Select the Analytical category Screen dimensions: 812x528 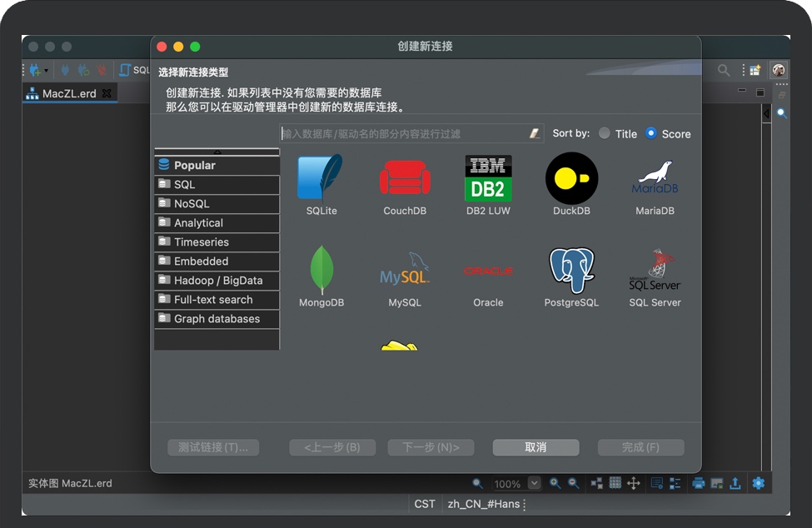(x=217, y=222)
